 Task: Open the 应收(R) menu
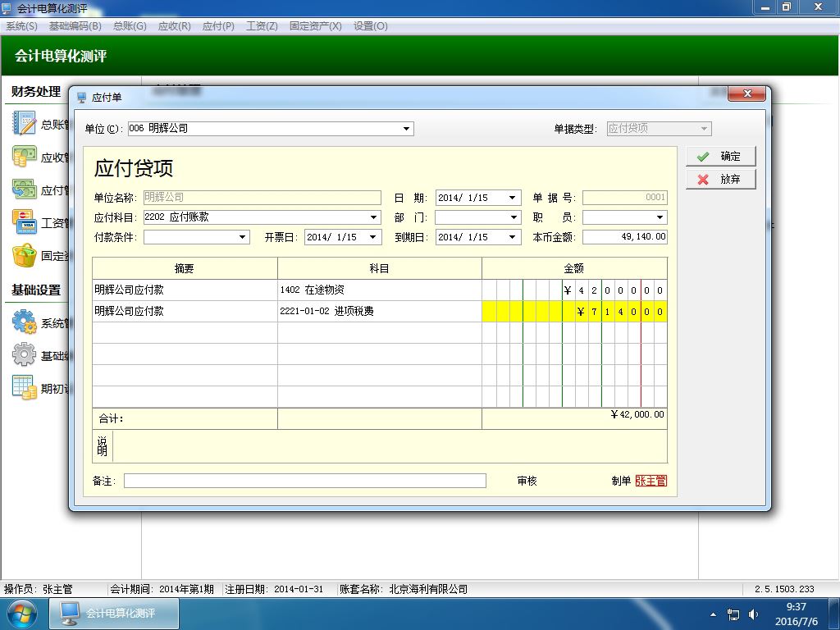pyautogui.click(x=174, y=26)
